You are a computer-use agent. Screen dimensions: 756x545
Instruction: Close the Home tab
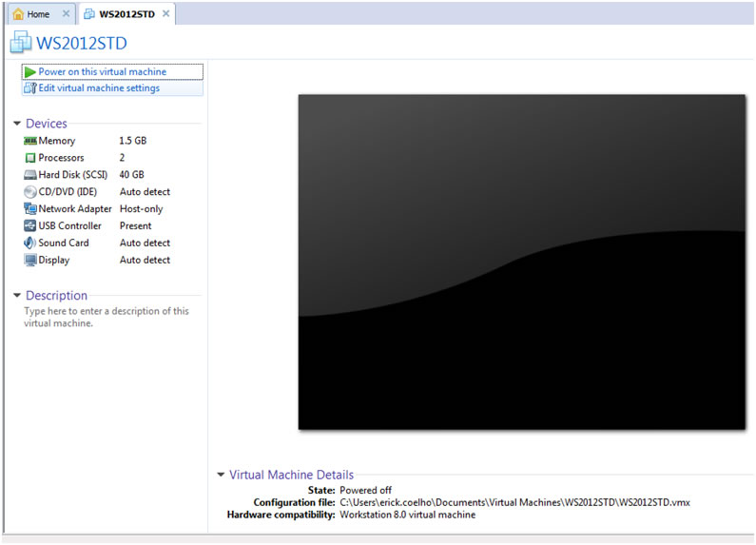point(66,14)
